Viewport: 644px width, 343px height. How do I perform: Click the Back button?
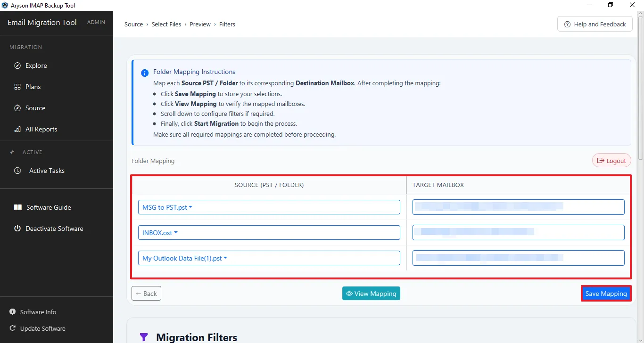(146, 294)
